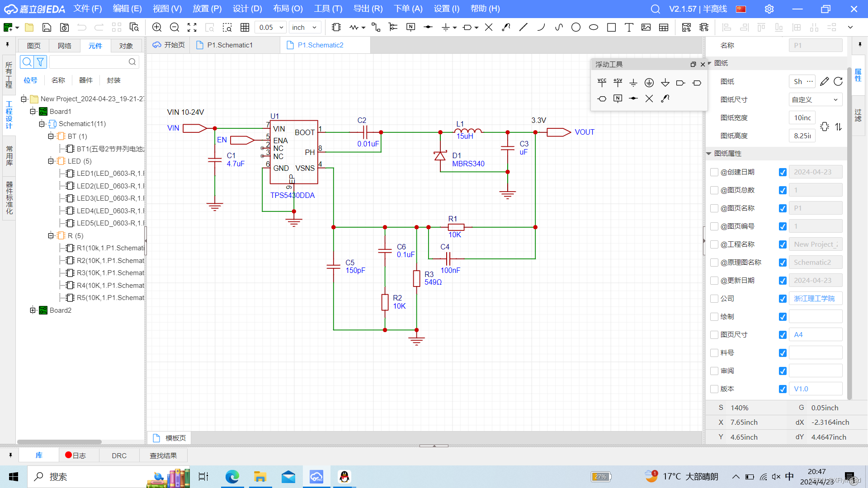Click the zoom in magnifier icon
This screenshot has height=488, width=868.
point(157,28)
